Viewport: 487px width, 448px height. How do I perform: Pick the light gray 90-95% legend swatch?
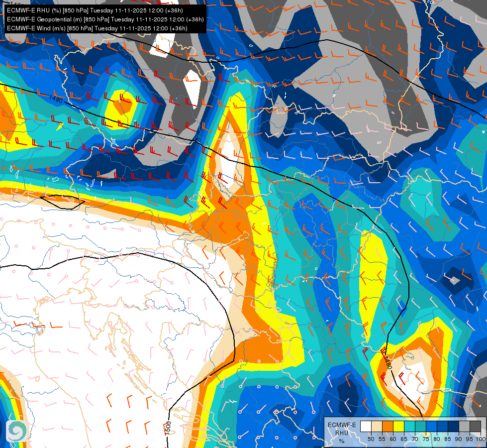464,426
